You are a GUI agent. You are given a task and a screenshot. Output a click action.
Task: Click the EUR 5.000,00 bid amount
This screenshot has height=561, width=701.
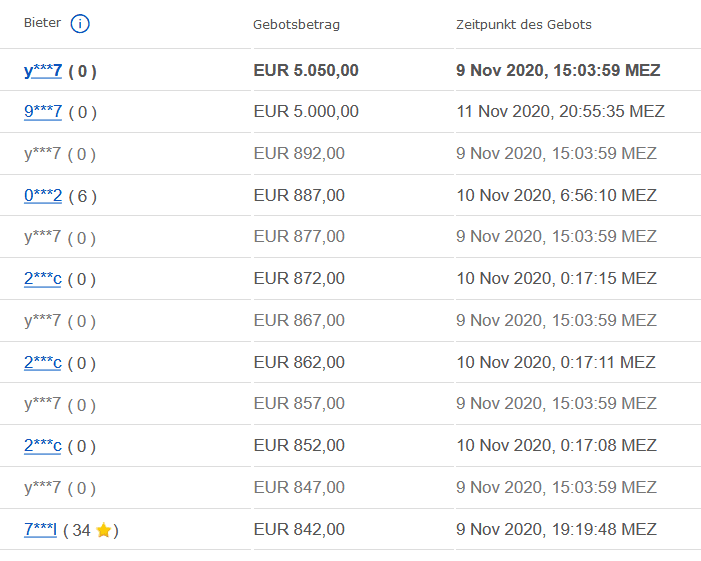point(306,112)
